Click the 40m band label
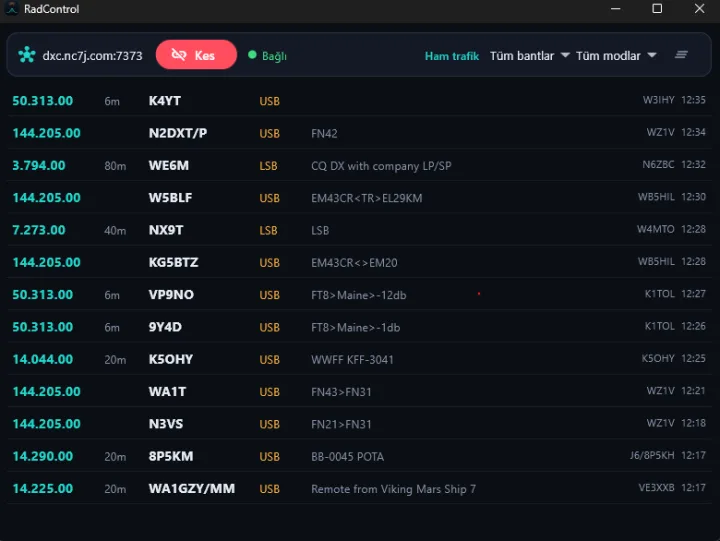 [115, 231]
